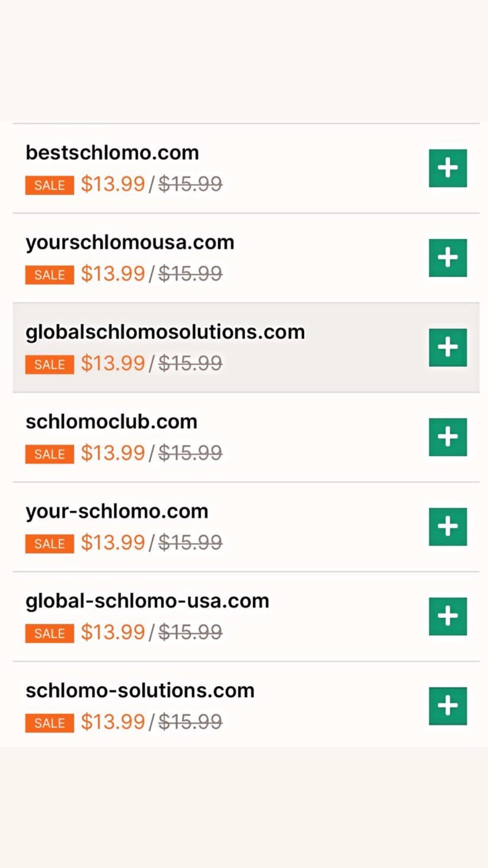Tap the globalschlomosolutions.com domain text

click(x=165, y=332)
